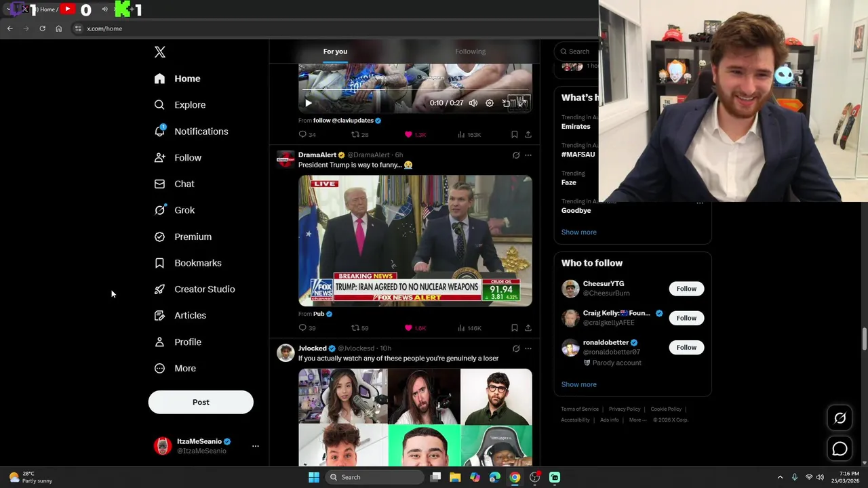The image size is (868, 488).
Task: Repost the DramaAlert post with 59 reposts
Action: tap(359, 328)
